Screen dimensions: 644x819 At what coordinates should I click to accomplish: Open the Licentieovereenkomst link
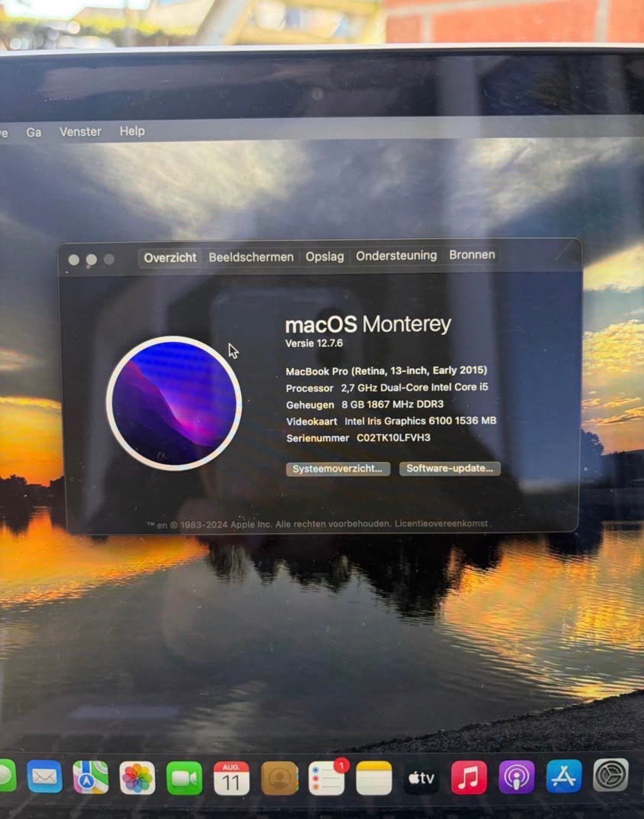click(441, 524)
